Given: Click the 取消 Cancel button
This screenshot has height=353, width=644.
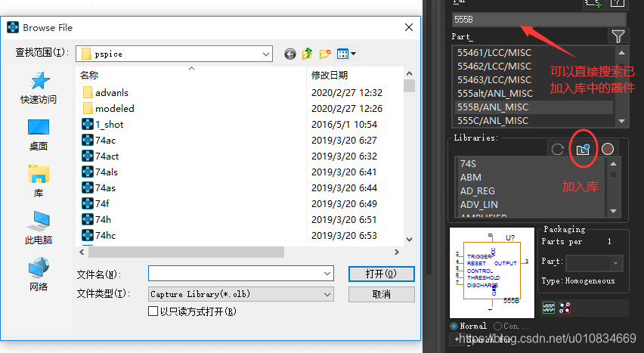Looking at the screenshot, I should click(381, 294).
